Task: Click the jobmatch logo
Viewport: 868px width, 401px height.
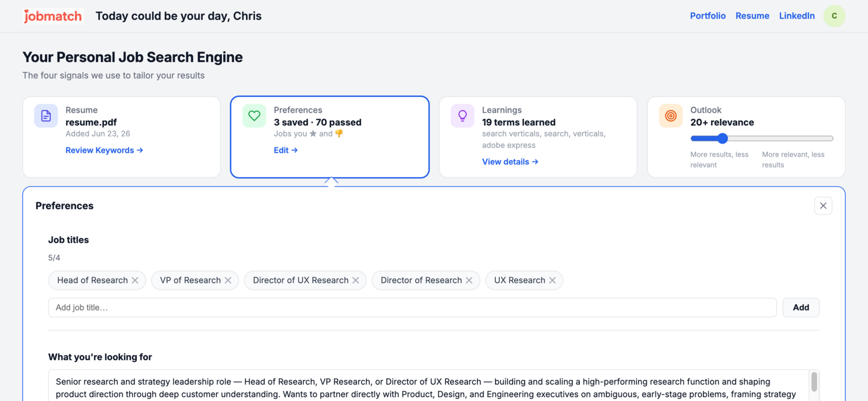Action: tap(53, 16)
